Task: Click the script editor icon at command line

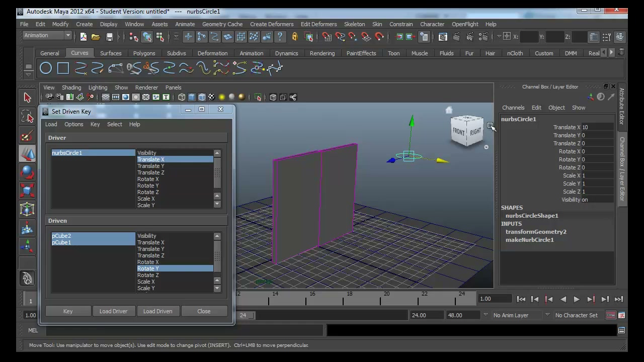Action: 621,330
